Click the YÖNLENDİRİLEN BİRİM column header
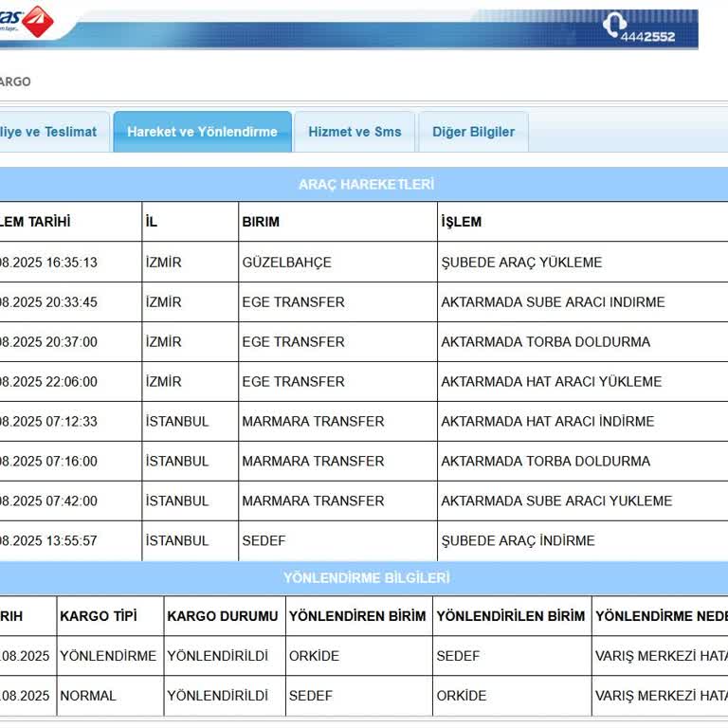The width and height of the screenshot is (728, 728). (511, 616)
